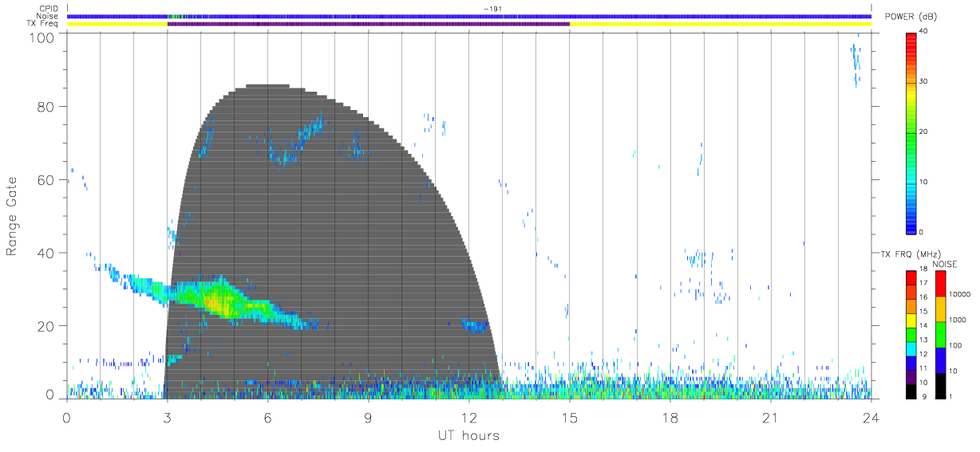Viewport: 980px width, 452px height.
Task: Click the yellow segment of the TX FRQ colorbar
Action: tap(911, 319)
